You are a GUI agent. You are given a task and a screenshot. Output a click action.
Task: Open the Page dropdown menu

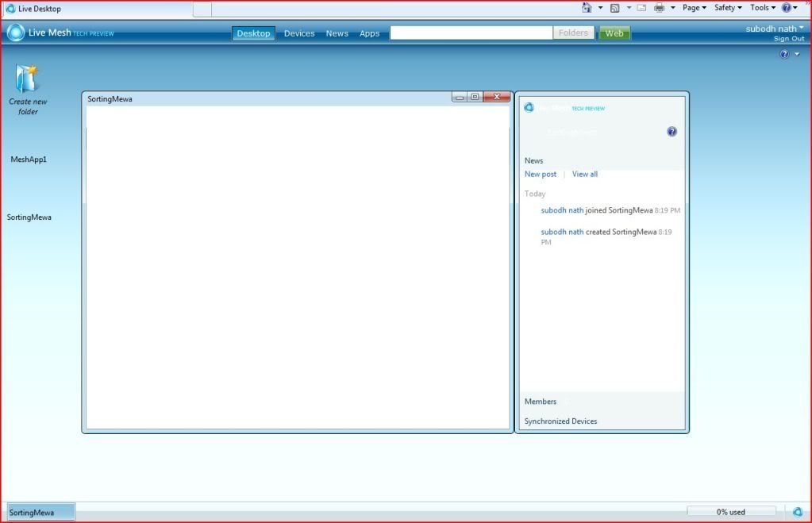click(695, 8)
